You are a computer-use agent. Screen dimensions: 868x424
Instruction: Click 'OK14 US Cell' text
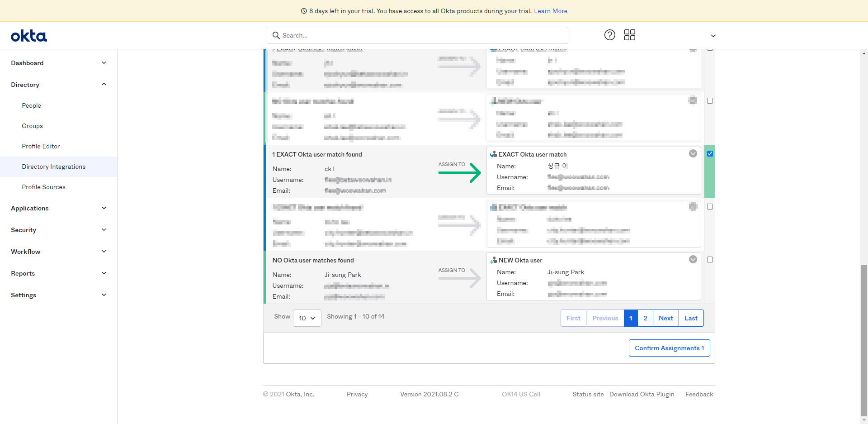pyautogui.click(x=521, y=394)
